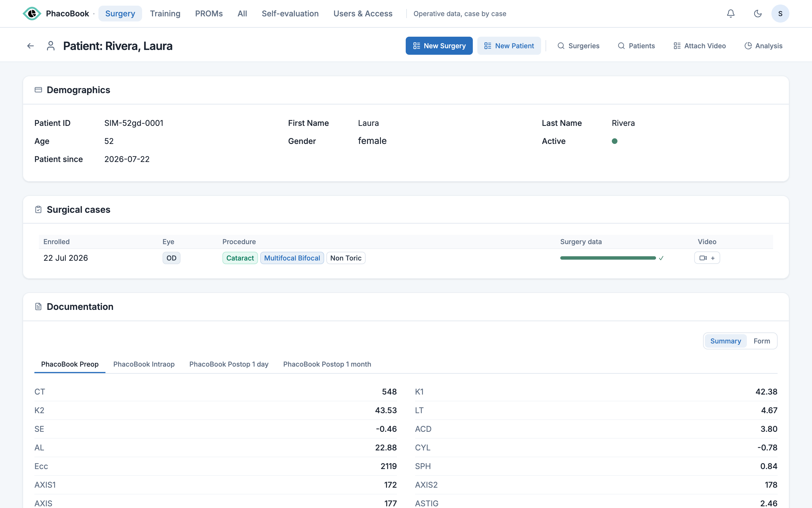
Task: Click the gender value female
Action: click(x=372, y=141)
